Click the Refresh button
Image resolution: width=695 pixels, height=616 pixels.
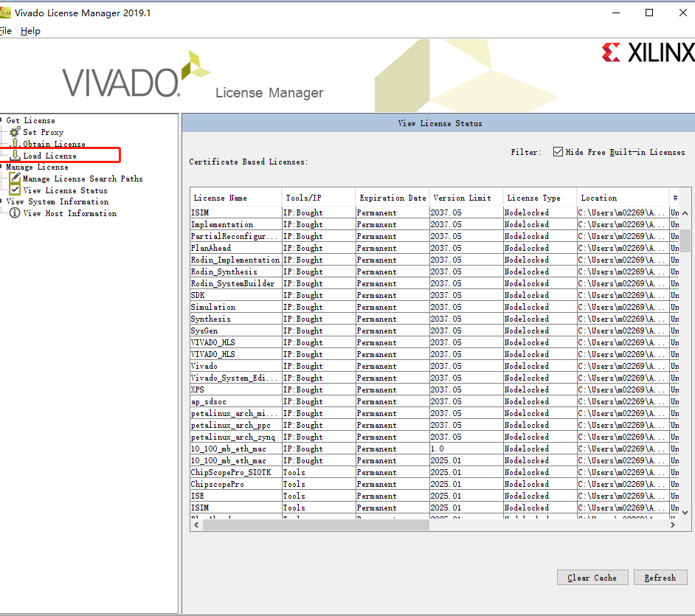point(660,578)
